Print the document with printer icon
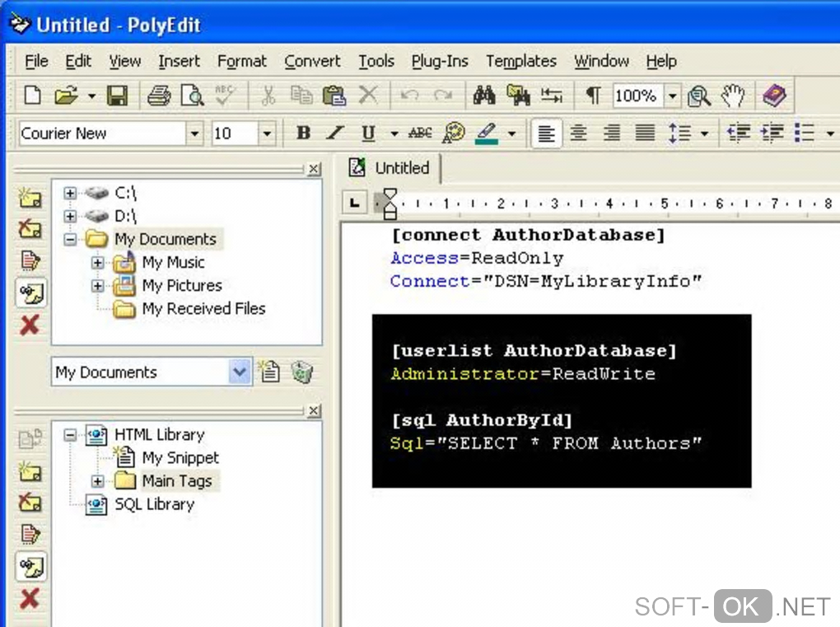The height and width of the screenshot is (627, 840). [159, 96]
